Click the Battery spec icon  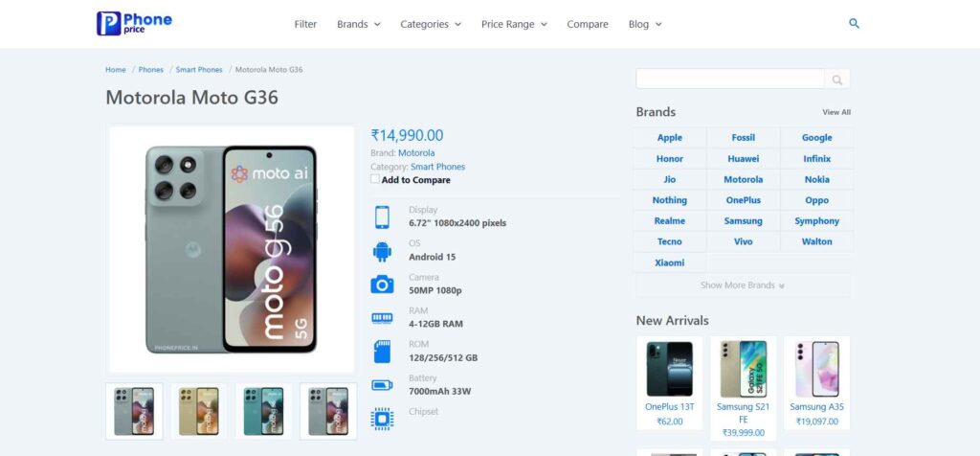[x=382, y=385]
